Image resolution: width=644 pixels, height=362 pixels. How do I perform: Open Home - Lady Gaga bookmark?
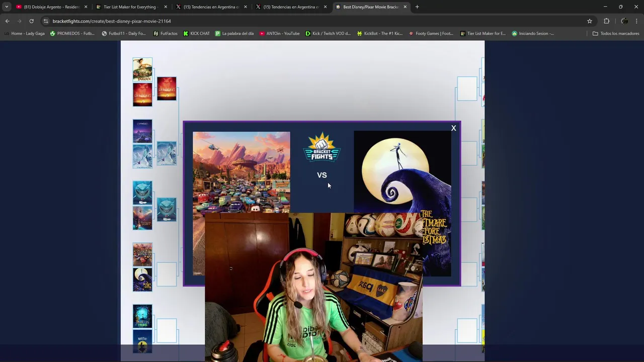point(24,34)
